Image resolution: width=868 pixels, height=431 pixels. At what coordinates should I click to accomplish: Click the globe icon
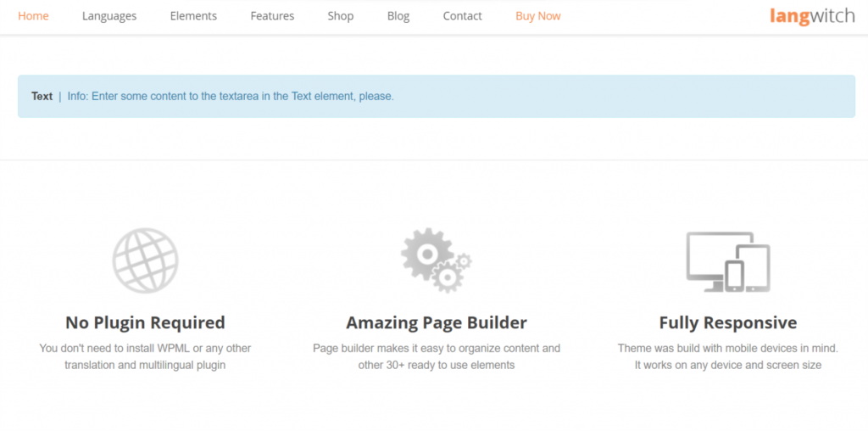[x=145, y=260]
